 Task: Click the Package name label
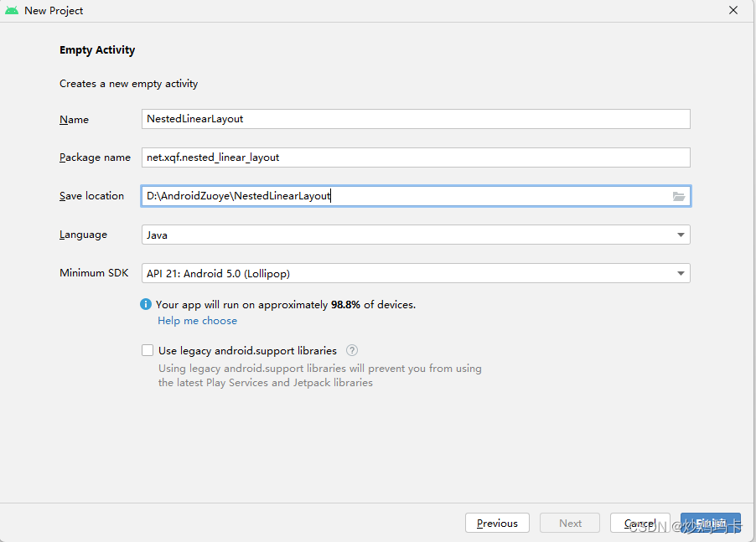coord(95,157)
